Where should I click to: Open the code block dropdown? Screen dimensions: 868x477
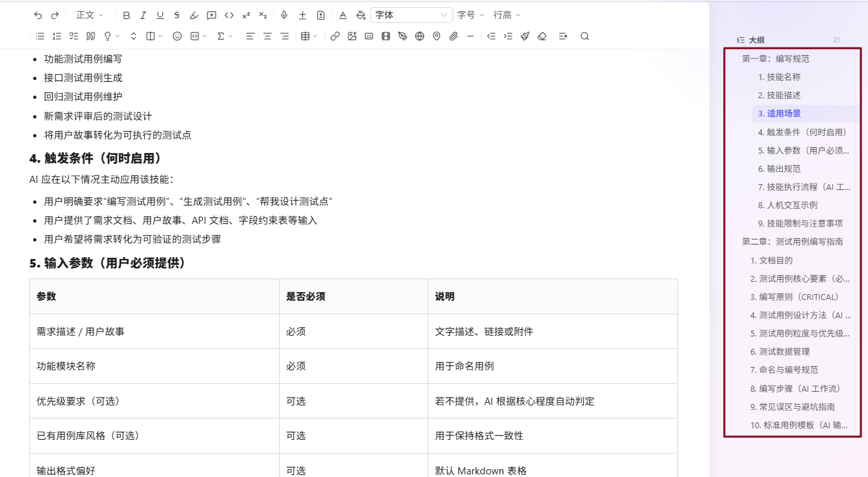coord(198,36)
